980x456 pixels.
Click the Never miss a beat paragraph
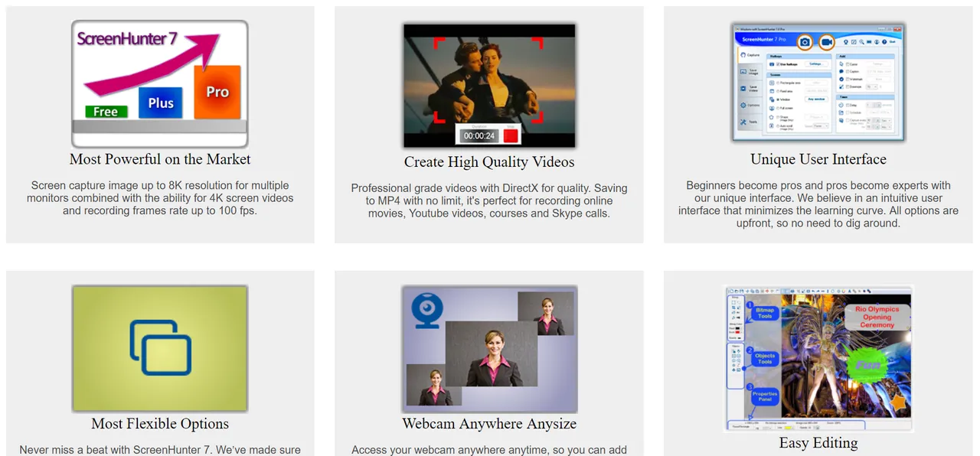coord(160,450)
